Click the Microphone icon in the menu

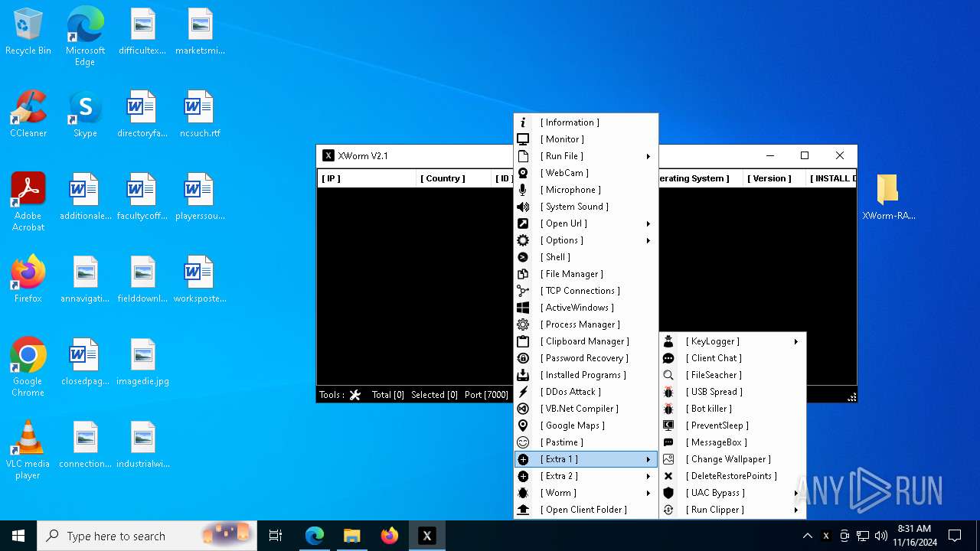(x=523, y=190)
